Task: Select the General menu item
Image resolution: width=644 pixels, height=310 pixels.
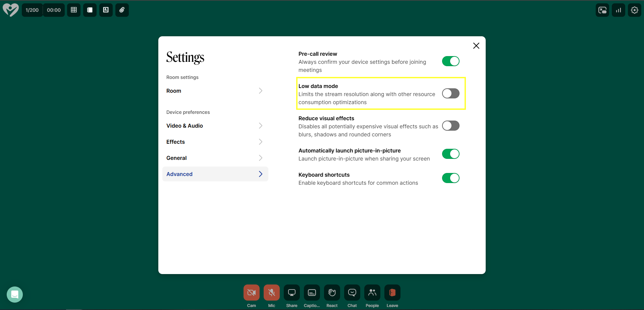Action: pyautogui.click(x=215, y=158)
